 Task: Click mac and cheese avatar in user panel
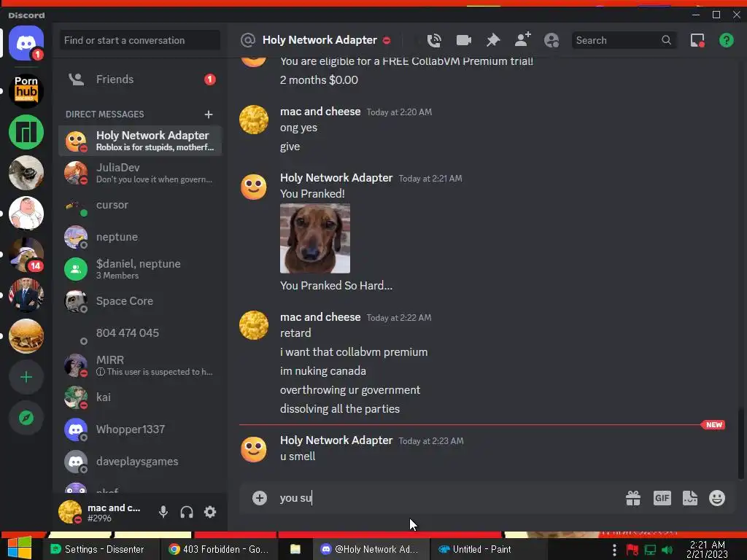tap(70, 512)
